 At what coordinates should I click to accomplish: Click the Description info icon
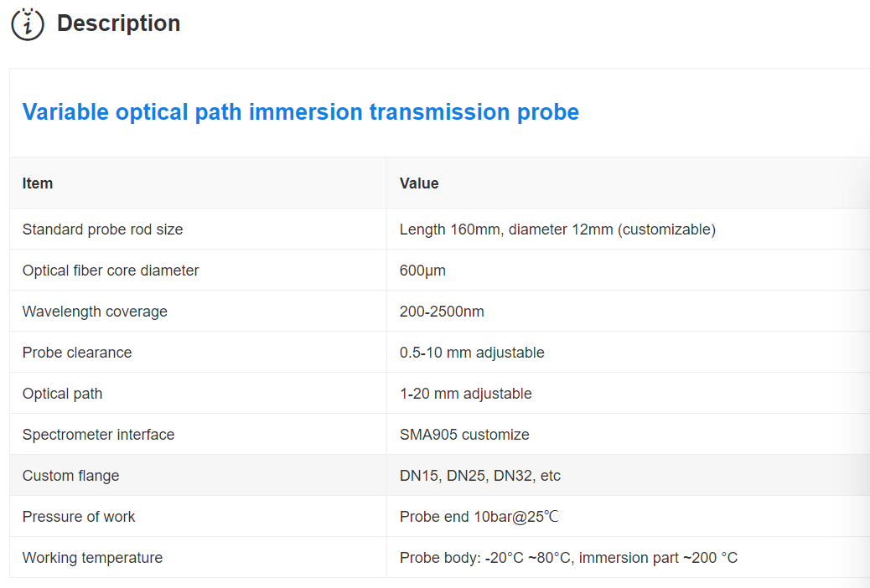[27, 23]
